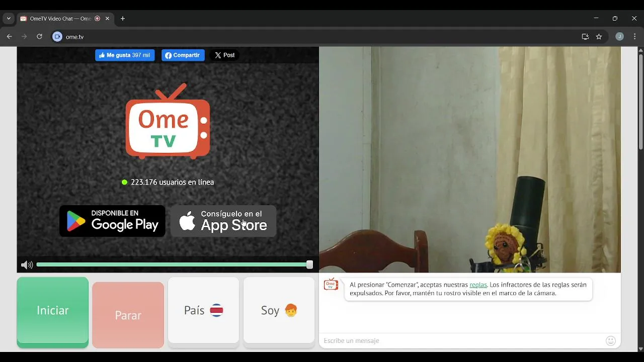The image size is (644, 362).
Task: Open tab search dropdown arrow
Action: tap(9, 19)
